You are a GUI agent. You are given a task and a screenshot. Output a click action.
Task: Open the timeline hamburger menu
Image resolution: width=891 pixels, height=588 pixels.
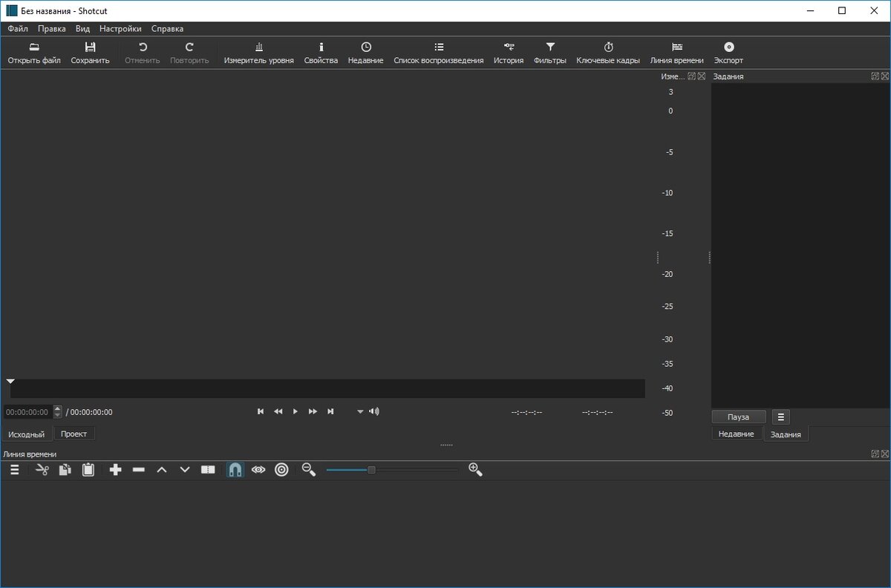click(x=14, y=470)
